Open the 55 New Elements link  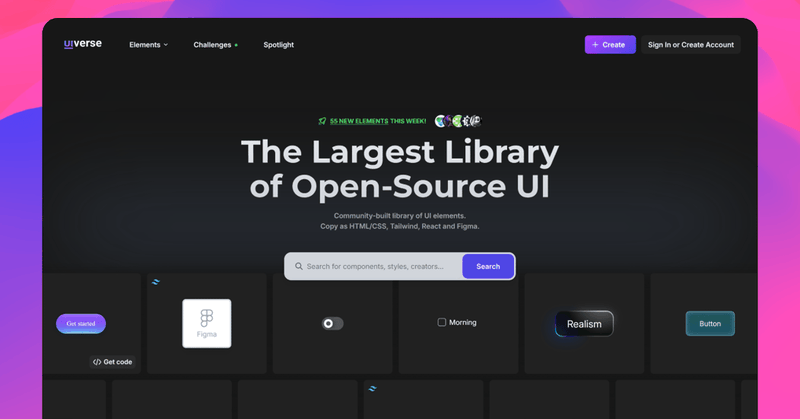(359, 121)
